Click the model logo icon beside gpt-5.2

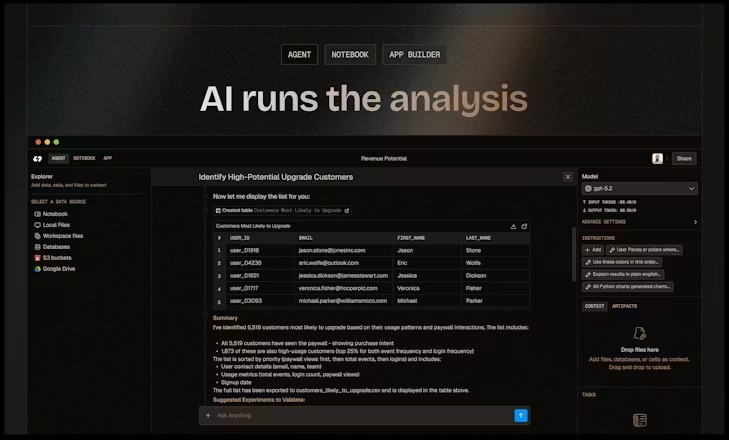588,188
